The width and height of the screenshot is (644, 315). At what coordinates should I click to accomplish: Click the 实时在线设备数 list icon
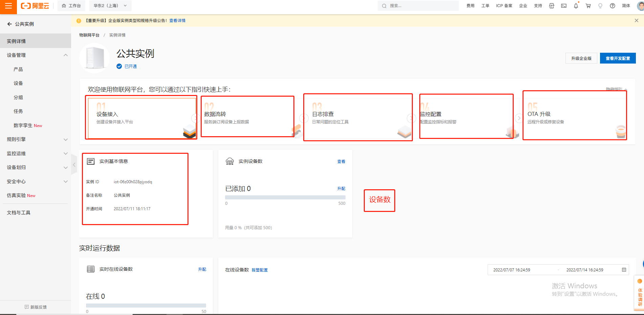91,269
